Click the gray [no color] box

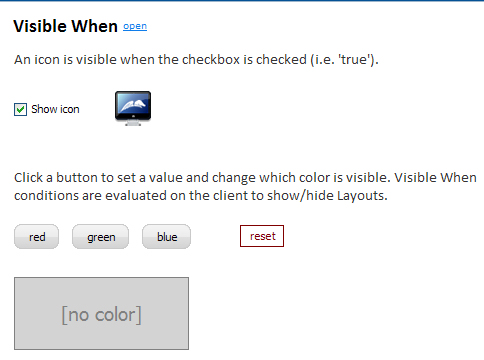tap(101, 313)
